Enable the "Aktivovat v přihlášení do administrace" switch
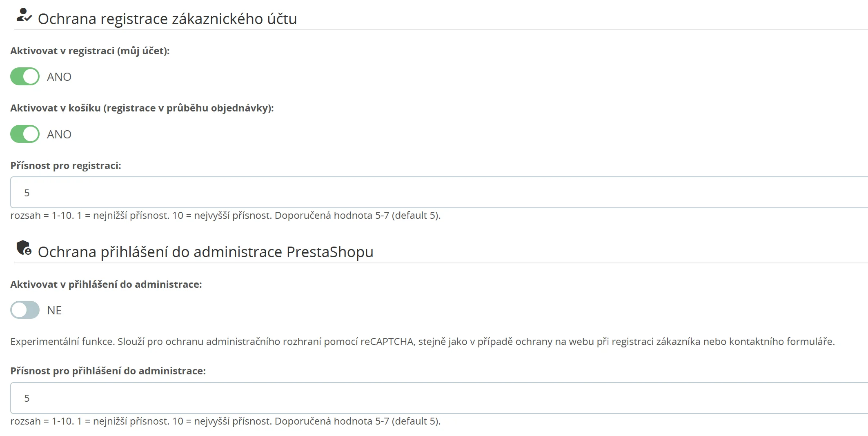 25,310
